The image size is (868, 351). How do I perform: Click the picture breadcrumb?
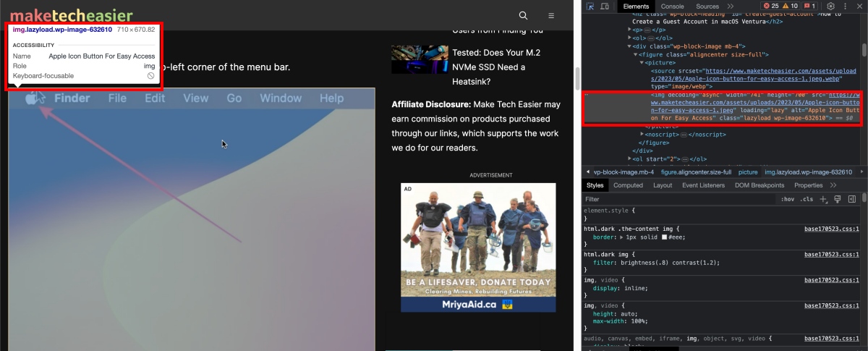pyautogui.click(x=748, y=172)
